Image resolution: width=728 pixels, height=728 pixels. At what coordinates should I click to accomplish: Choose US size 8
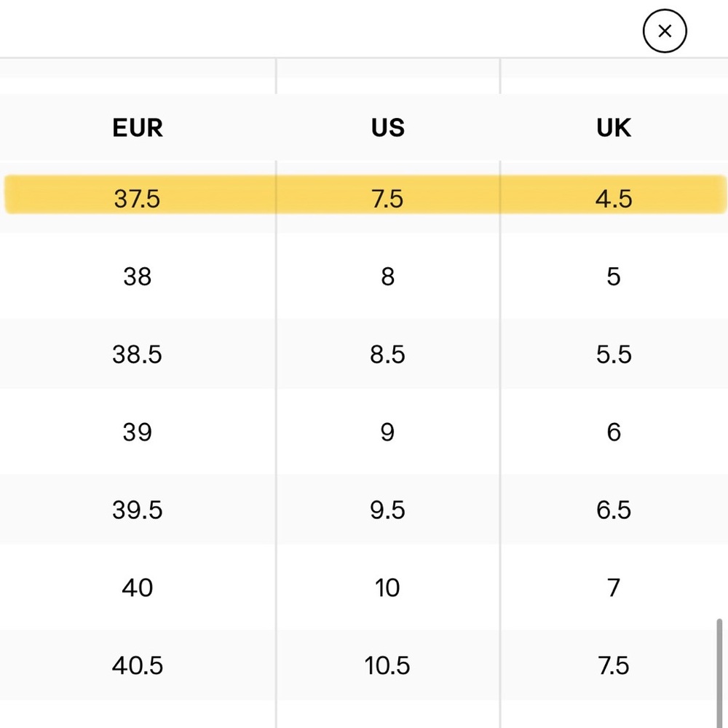(388, 277)
